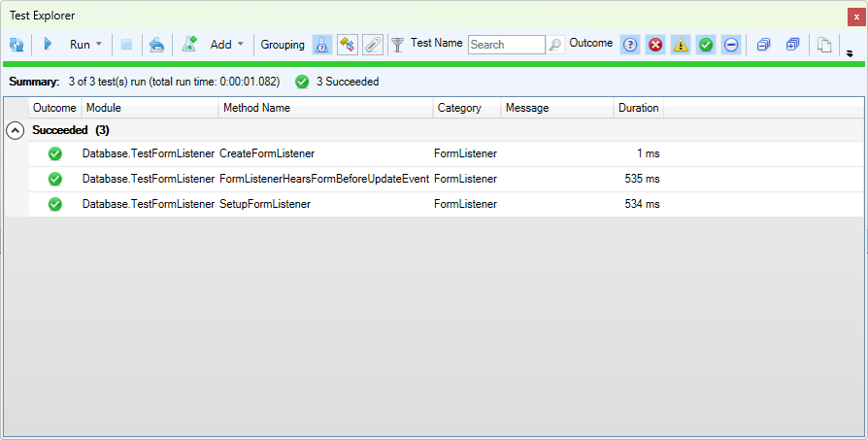
Task: Click FormListener category in SetupFormListener row
Action: pos(465,204)
